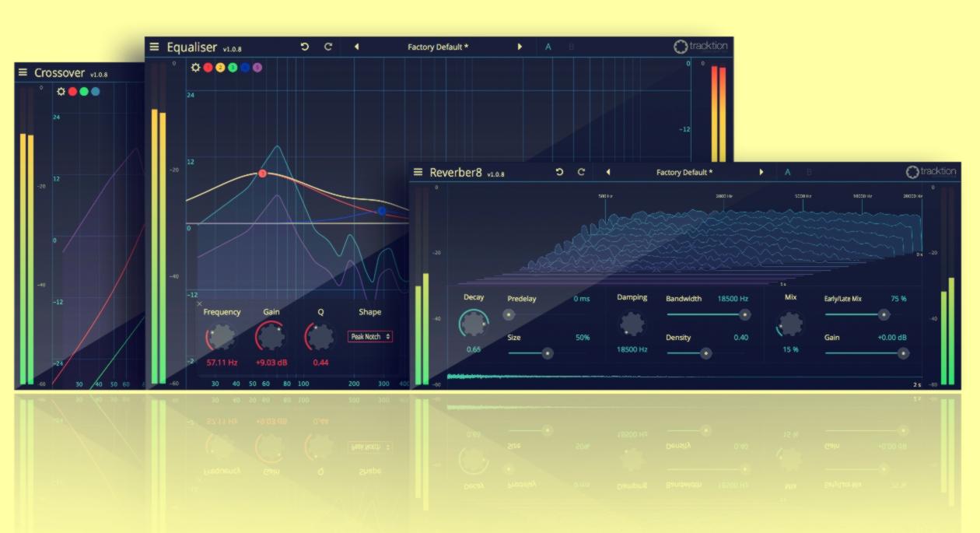Viewport: 980px width, 533px height.
Task: Click the 57.11 Hz frequency value
Action: click(x=222, y=363)
